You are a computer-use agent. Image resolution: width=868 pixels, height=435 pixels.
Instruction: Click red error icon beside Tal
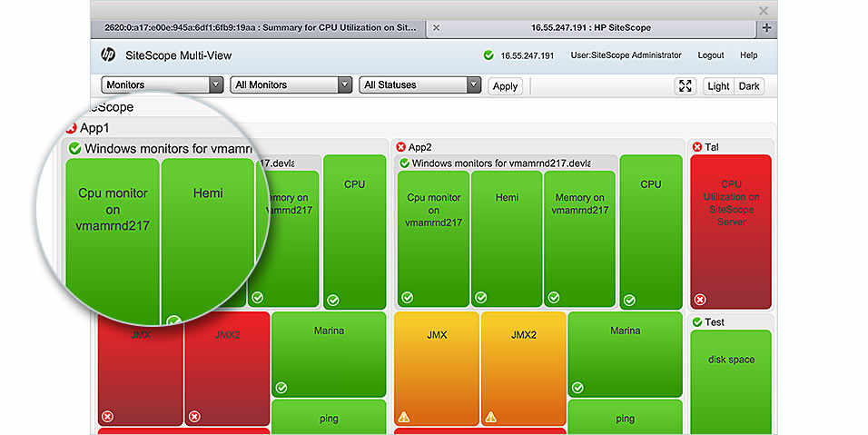697,147
